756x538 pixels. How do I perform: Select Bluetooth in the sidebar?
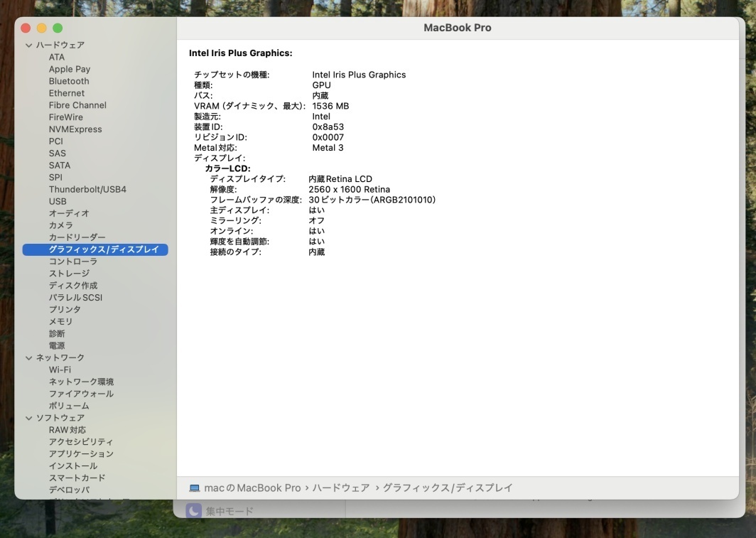click(69, 81)
